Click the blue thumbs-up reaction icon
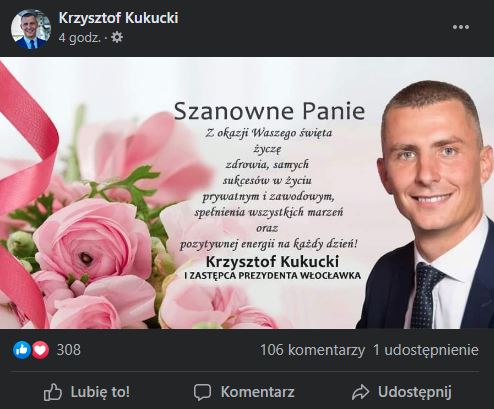The width and height of the screenshot is (494, 409). click(22, 350)
